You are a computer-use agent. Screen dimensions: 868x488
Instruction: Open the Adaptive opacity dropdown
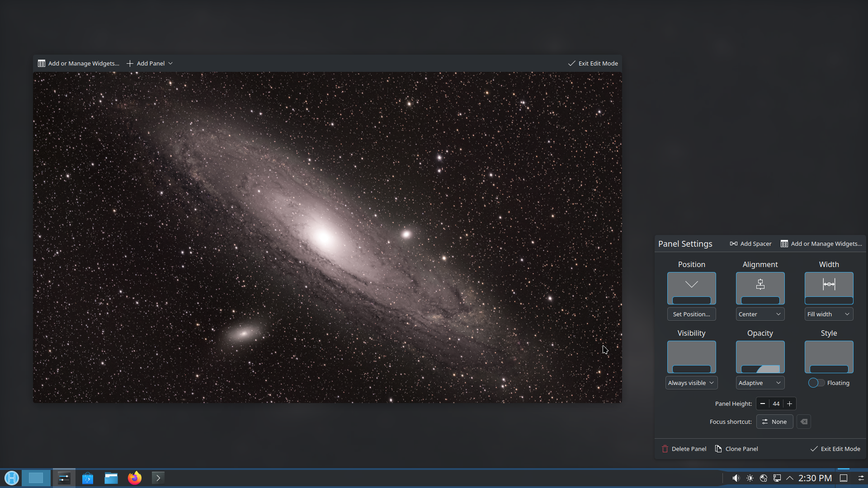coord(760,383)
